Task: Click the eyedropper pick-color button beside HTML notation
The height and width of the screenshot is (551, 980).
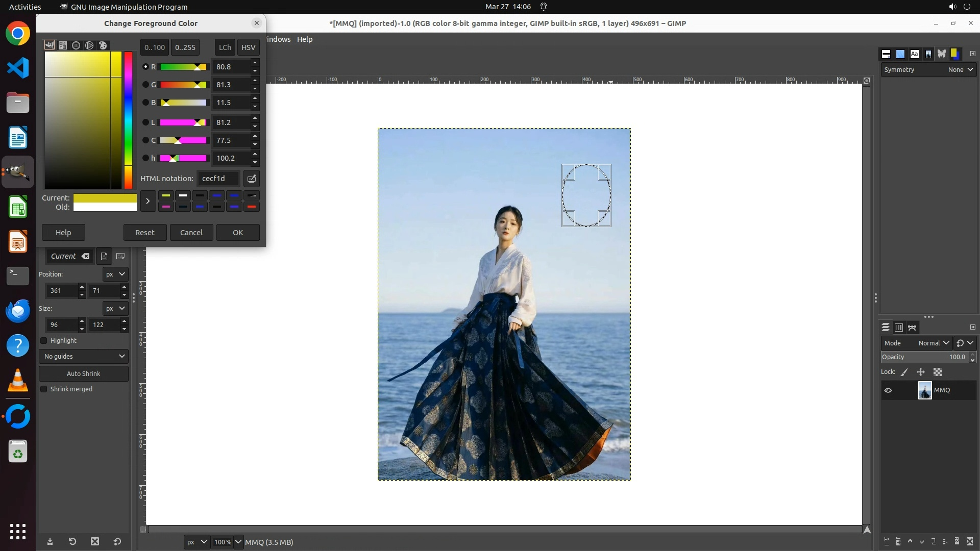Action: (x=251, y=179)
